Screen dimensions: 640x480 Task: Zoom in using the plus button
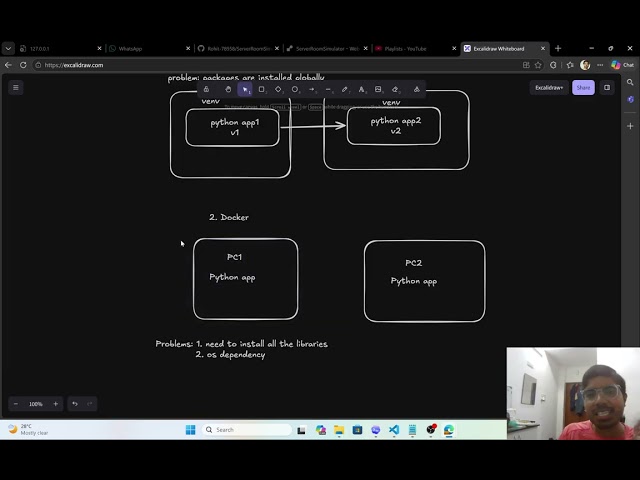pos(56,404)
